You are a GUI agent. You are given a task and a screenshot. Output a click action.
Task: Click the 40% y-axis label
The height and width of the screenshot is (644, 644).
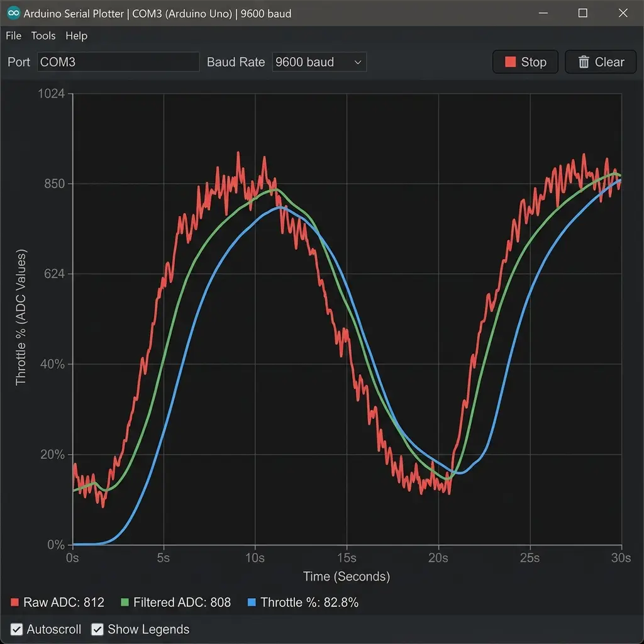pos(53,364)
